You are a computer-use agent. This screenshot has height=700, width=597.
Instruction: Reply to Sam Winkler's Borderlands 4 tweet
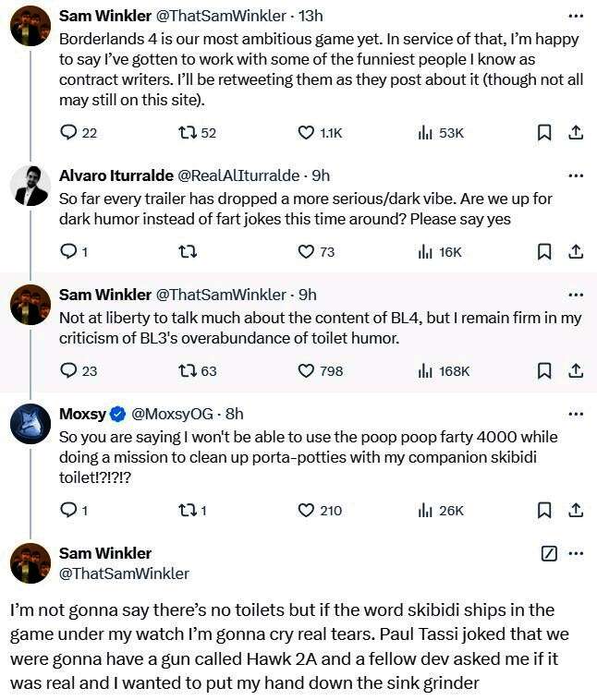tap(67, 133)
